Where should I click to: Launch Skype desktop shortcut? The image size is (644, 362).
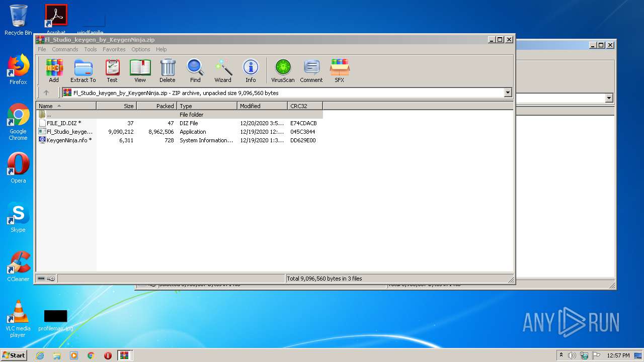pos(18,217)
